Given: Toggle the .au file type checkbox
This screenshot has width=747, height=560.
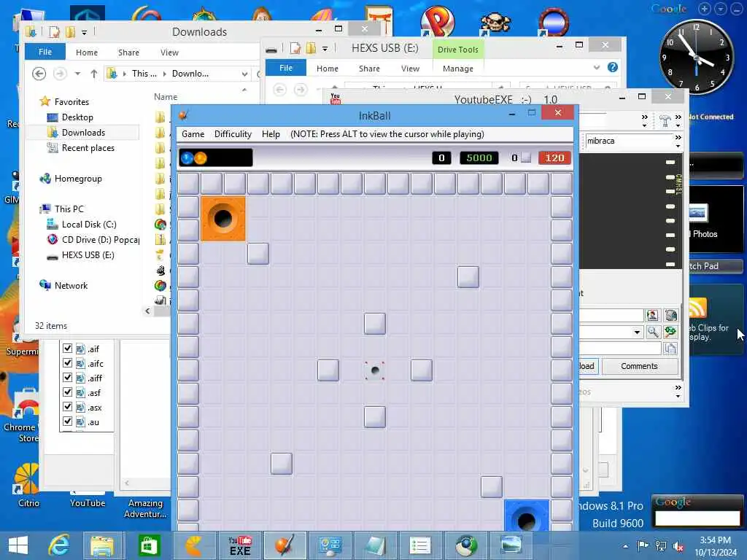Looking at the screenshot, I should coord(67,421).
